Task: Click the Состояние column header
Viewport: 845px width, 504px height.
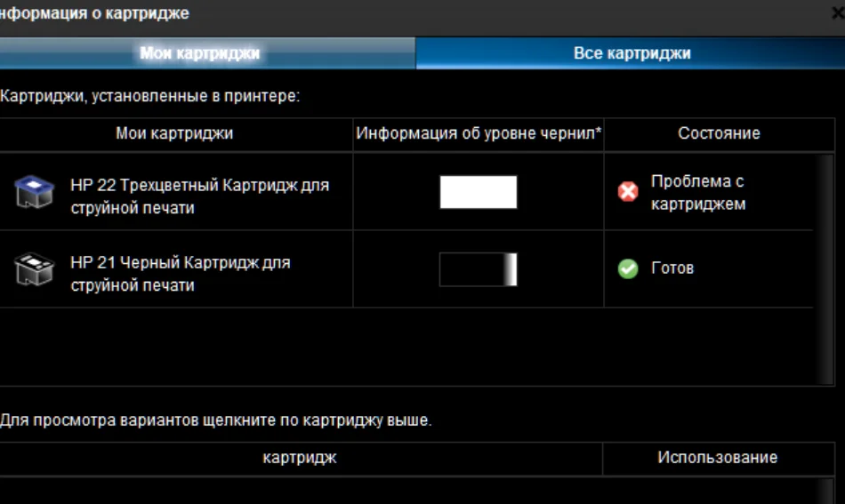Action: tap(719, 133)
